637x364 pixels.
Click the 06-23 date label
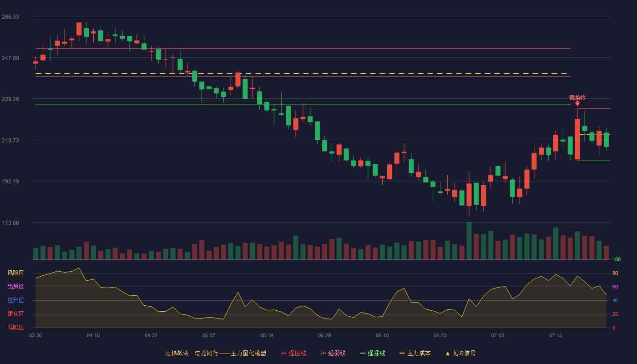(440, 335)
